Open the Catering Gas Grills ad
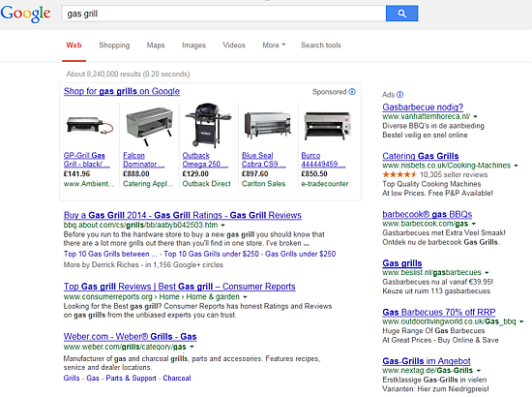The width and height of the screenshot is (532, 397). (421, 156)
